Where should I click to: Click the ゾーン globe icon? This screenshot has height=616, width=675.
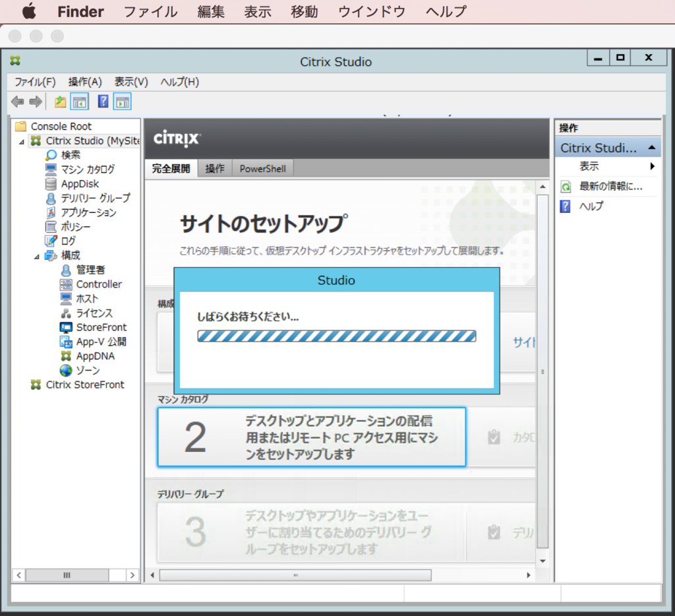click(66, 371)
